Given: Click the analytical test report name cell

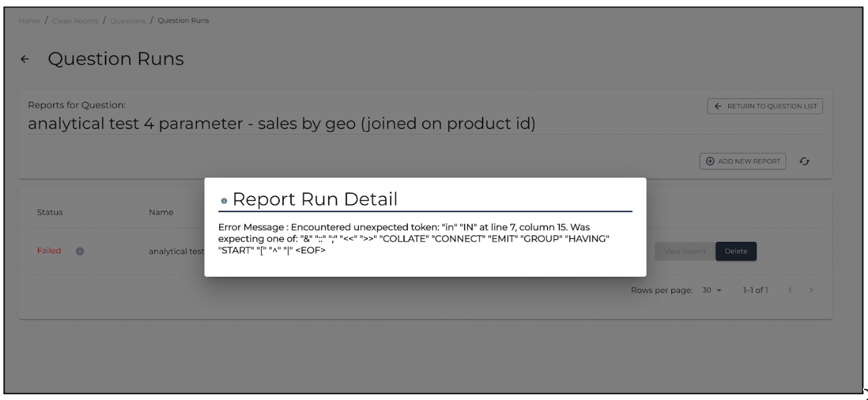Looking at the screenshot, I should pyautogui.click(x=176, y=251).
